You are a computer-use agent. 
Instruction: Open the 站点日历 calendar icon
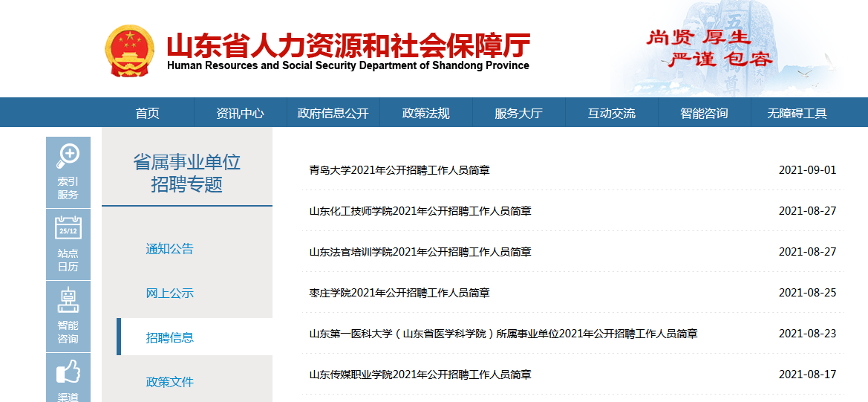68,227
